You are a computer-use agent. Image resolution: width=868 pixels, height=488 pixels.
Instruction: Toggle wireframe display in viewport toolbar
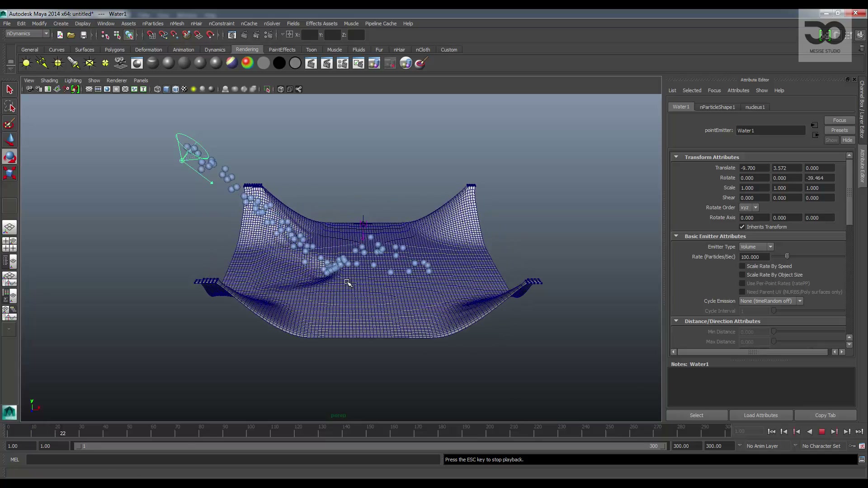point(157,89)
